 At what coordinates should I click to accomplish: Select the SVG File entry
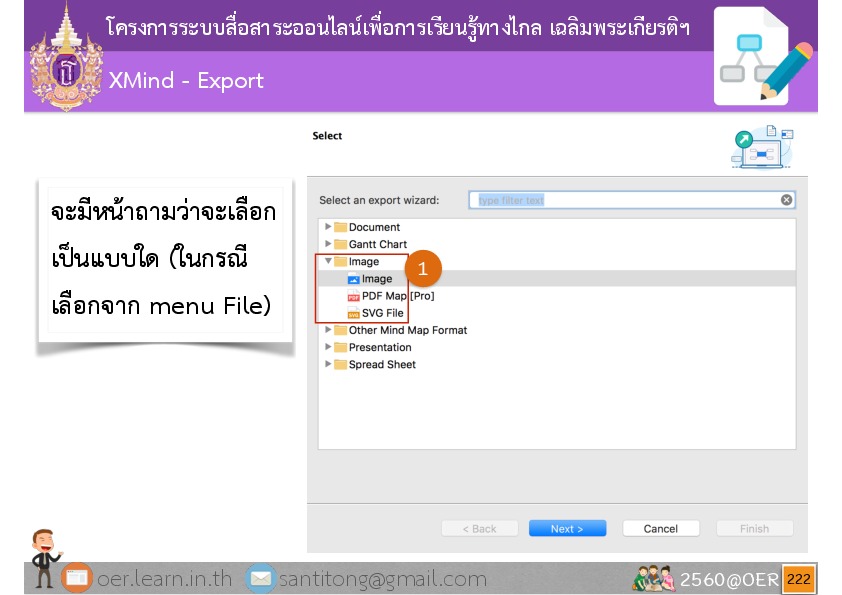(383, 313)
